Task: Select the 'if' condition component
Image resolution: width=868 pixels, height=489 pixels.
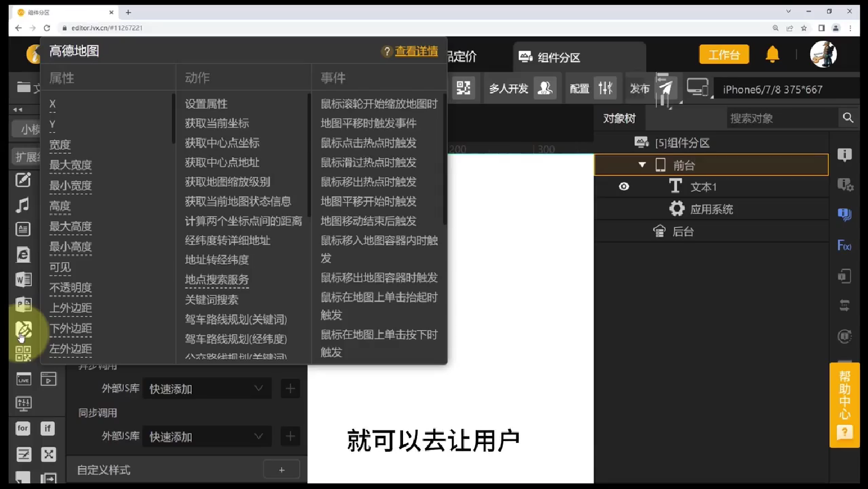Action: point(48,428)
